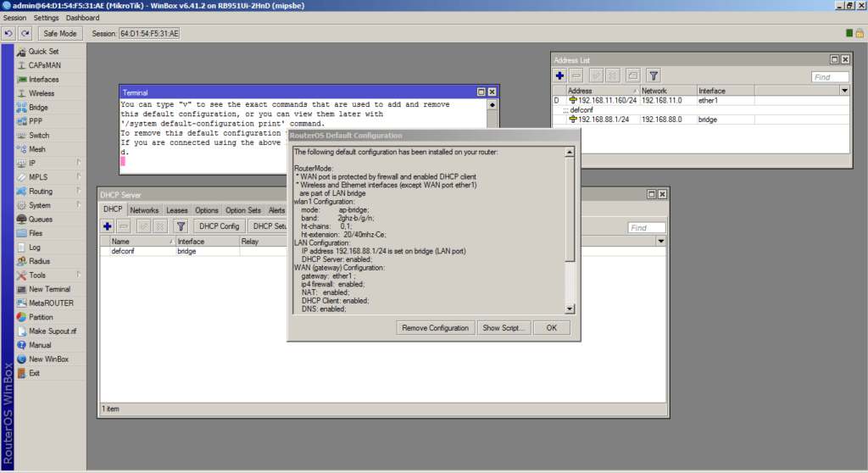Open the Session menu
Viewport: 868px width, 473px height.
pyautogui.click(x=14, y=18)
